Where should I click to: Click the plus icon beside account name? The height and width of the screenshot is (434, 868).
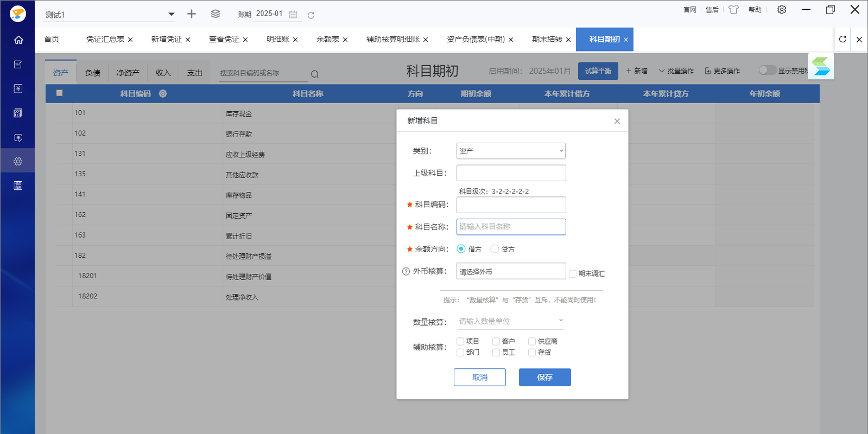[x=191, y=14]
